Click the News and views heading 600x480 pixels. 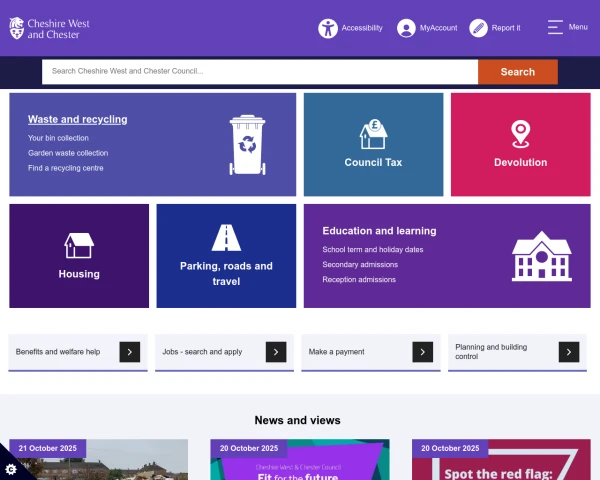coord(297,420)
